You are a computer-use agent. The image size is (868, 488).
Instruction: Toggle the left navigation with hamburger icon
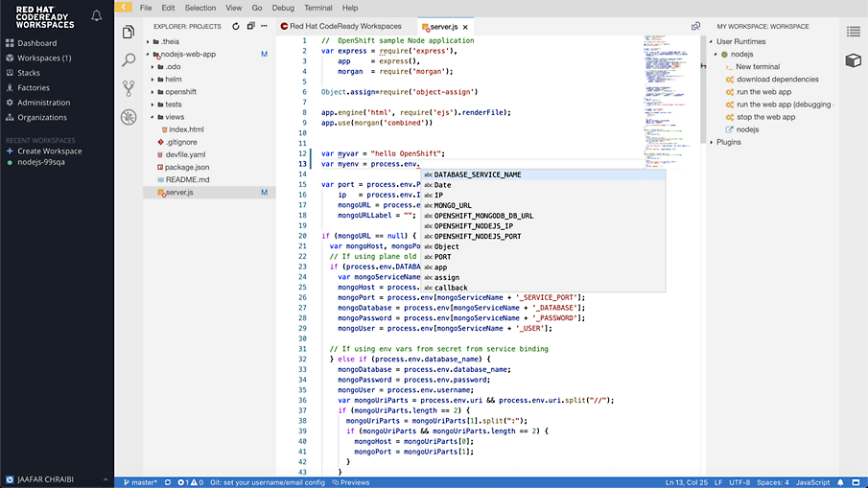coord(121,8)
